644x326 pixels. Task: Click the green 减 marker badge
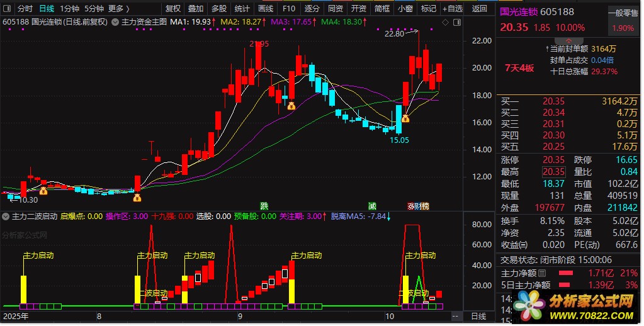[x=373, y=206]
